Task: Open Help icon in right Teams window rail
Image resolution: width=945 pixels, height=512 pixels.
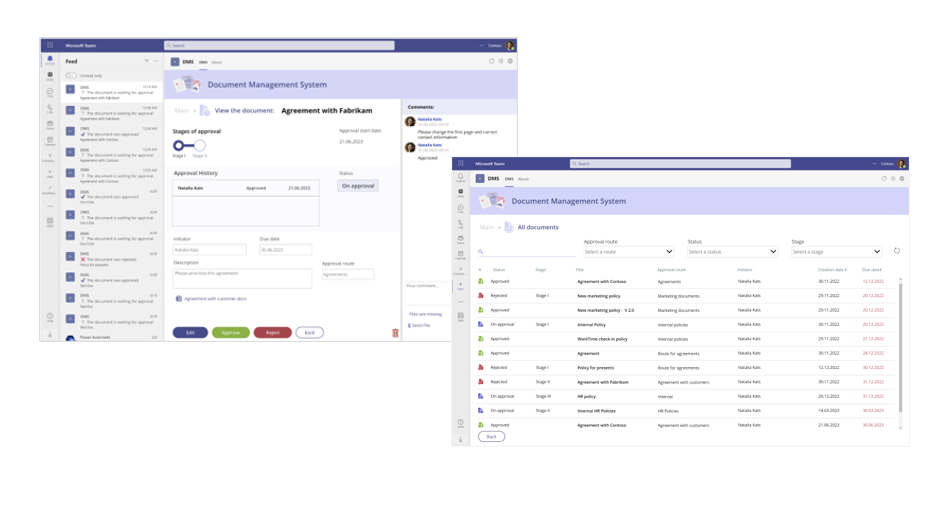Action: (x=460, y=423)
